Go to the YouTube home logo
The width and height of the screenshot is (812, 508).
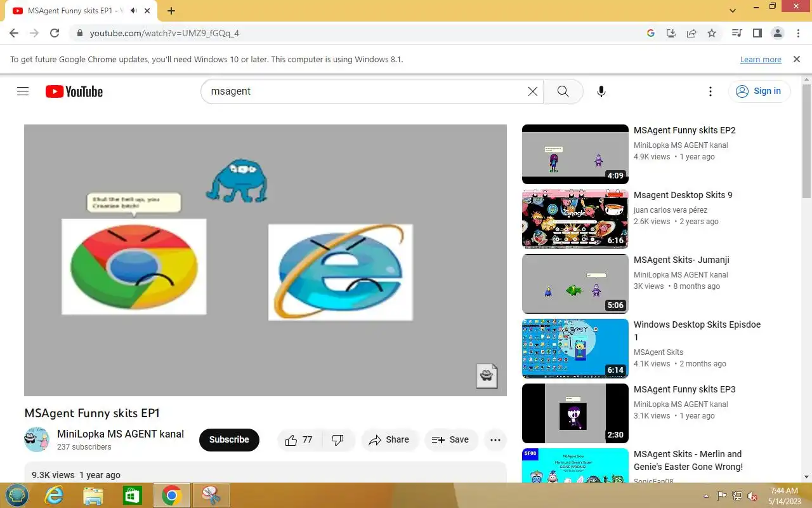click(x=74, y=91)
